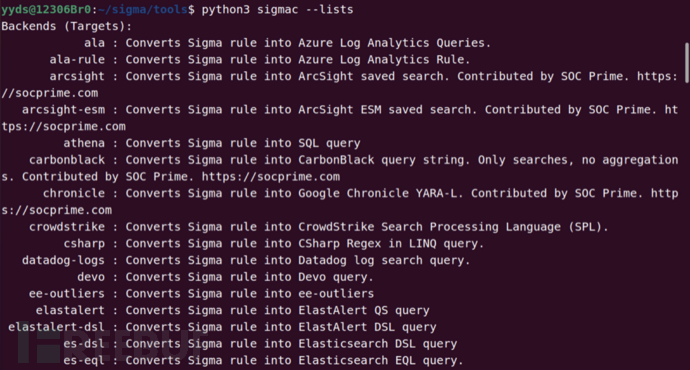Click the 'ala' backend name
The width and height of the screenshot is (690, 370).
[x=95, y=43]
